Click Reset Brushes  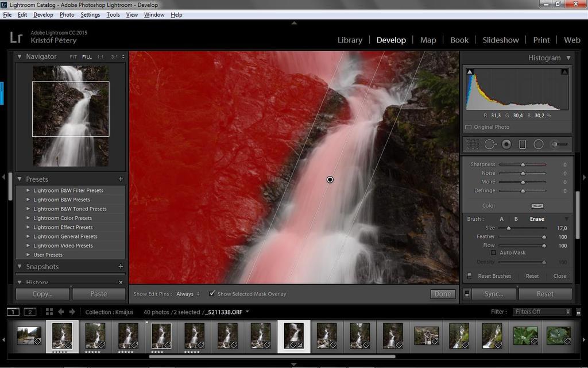coord(494,276)
